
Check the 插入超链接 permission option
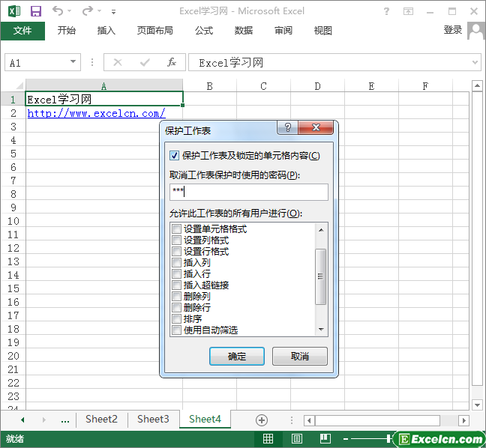(176, 285)
